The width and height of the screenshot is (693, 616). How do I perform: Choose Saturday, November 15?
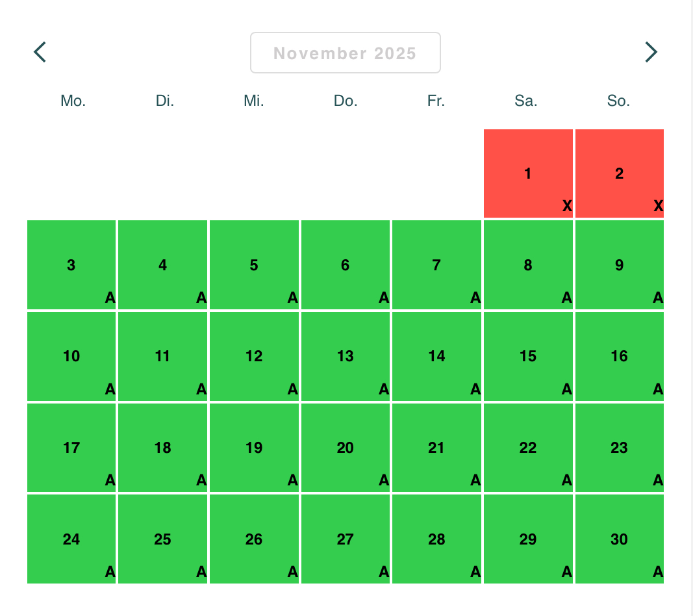(x=528, y=356)
